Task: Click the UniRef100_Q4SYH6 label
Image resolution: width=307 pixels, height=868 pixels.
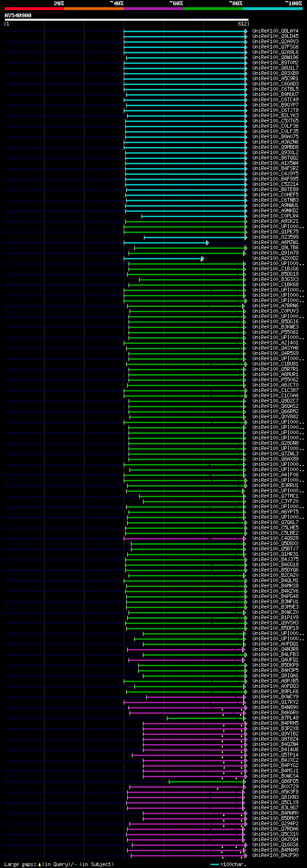Action: click(x=275, y=348)
